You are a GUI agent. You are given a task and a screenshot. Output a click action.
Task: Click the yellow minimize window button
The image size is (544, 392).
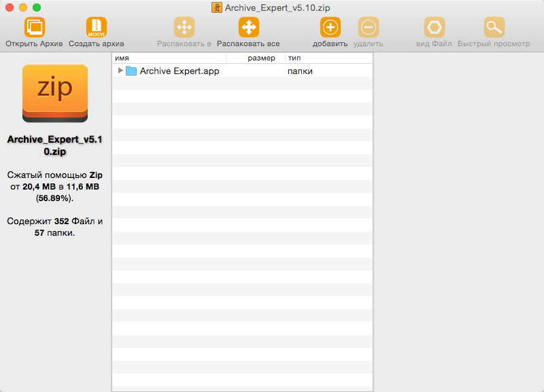tap(23, 7)
